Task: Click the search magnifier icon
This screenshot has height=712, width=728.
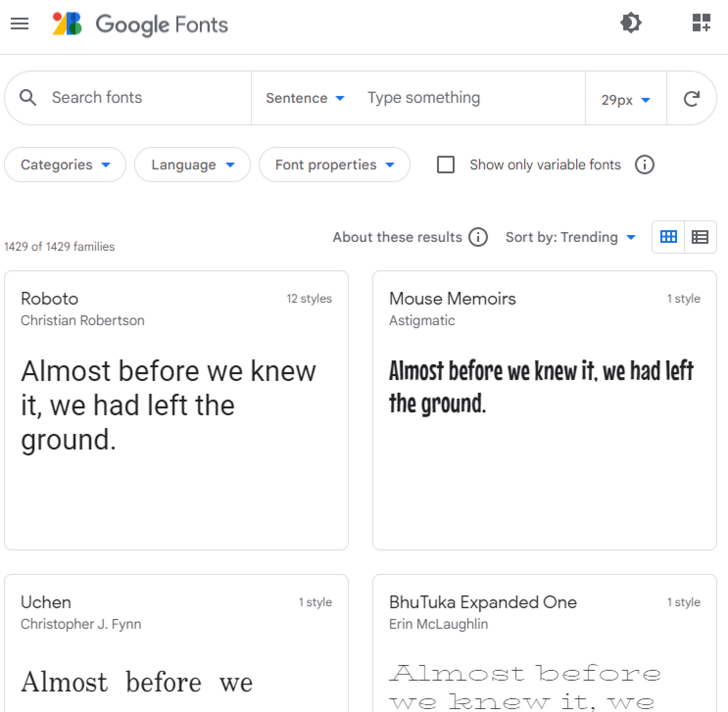Action: 28,98
